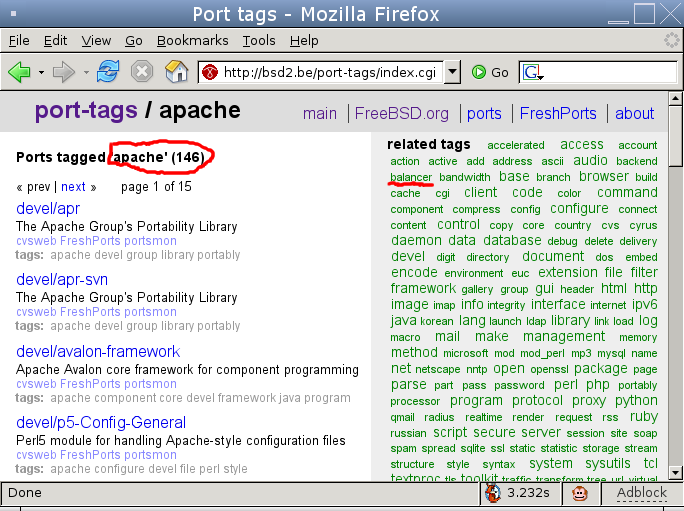The height and width of the screenshot is (511, 684).
Task: Open the Back button history dropdown arrow
Action: point(41,72)
